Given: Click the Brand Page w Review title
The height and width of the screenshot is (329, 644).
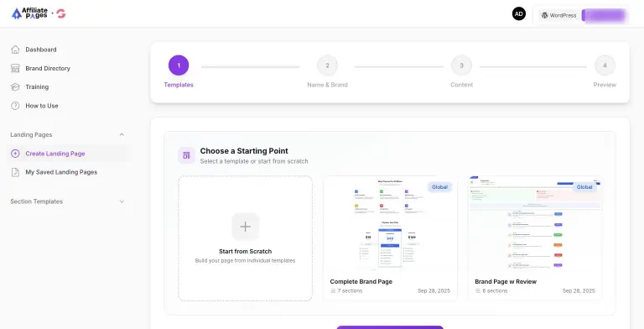Looking at the screenshot, I should pyautogui.click(x=506, y=282).
